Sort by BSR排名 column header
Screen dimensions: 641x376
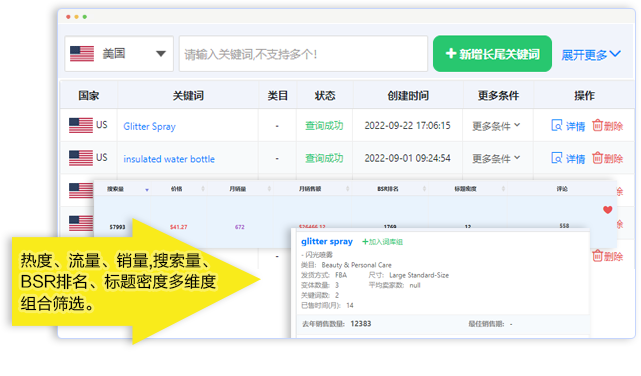[388, 189]
